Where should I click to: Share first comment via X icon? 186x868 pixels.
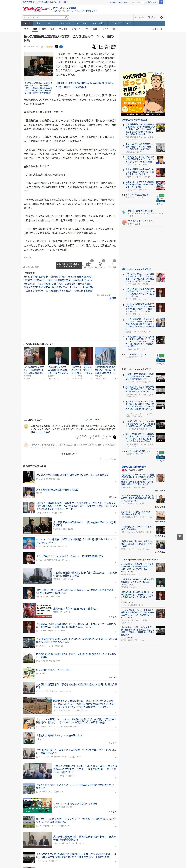click(114, 437)
